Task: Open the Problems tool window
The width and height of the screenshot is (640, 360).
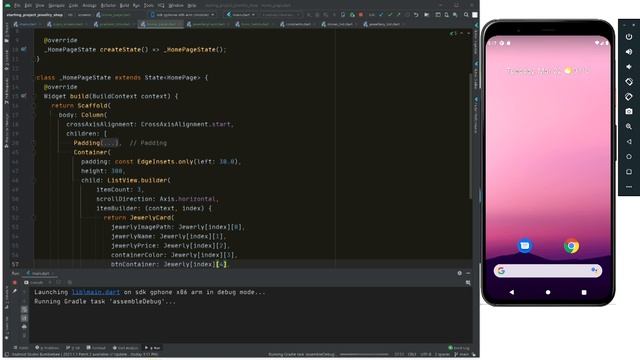Action: [x=47, y=348]
